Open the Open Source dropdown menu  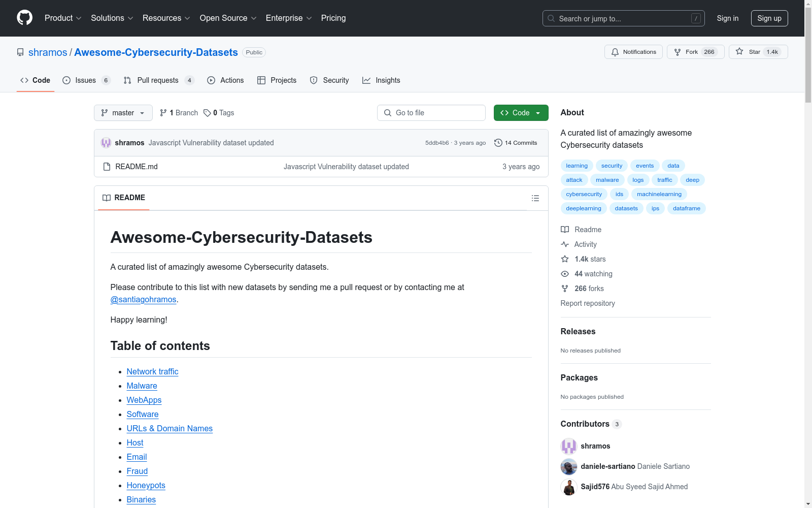228,18
